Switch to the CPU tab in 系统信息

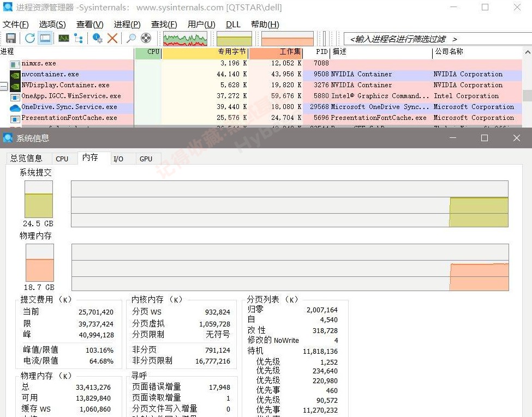[x=63, y=159]
